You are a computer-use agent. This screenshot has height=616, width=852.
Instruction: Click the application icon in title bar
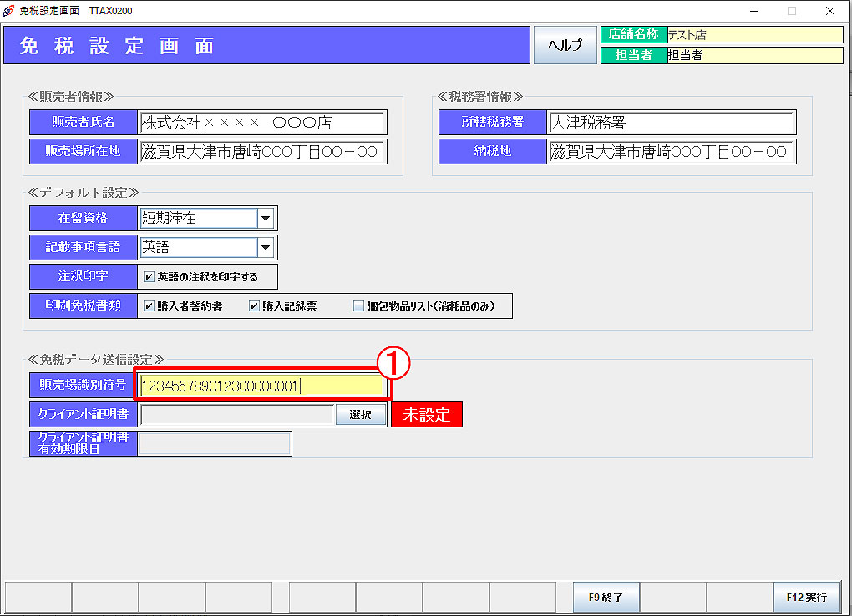coord(9,11)
